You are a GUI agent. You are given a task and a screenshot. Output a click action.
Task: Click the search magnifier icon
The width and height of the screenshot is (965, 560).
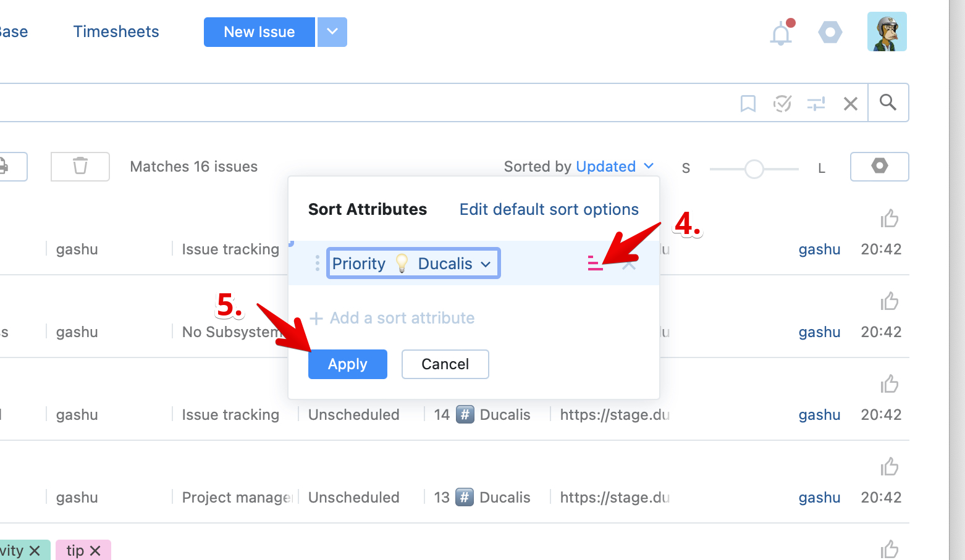(888, 102)
